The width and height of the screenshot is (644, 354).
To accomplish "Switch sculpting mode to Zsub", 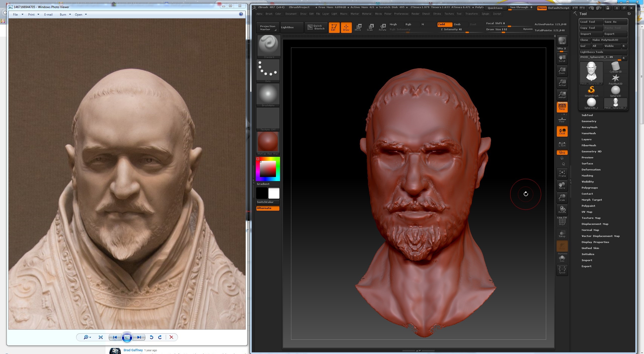I will tap(457, 24).
